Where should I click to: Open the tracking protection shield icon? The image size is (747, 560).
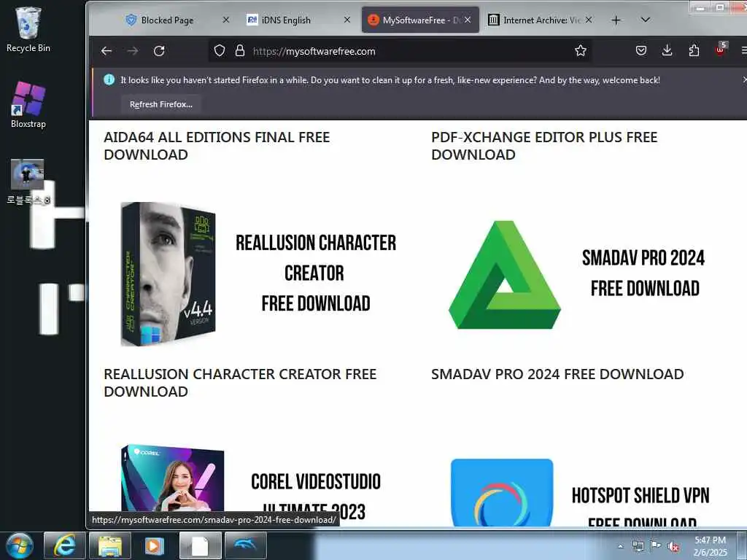tap(219, 51)
